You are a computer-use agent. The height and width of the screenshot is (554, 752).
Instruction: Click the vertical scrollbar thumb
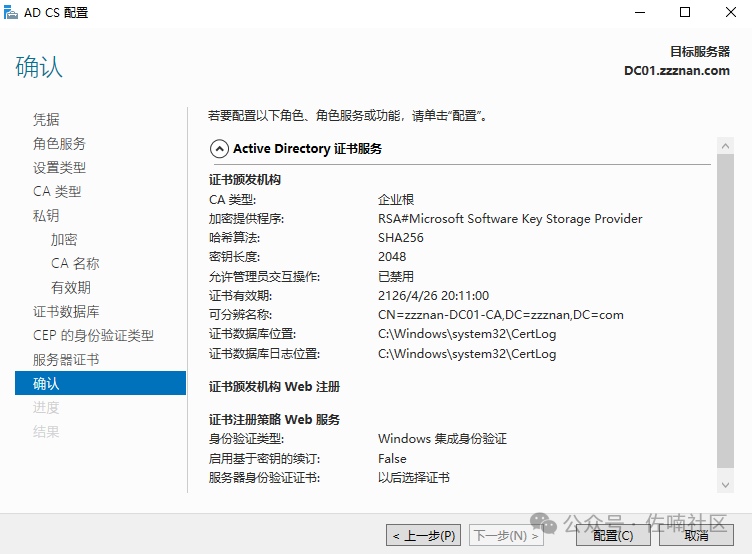[x=725, y=311]
